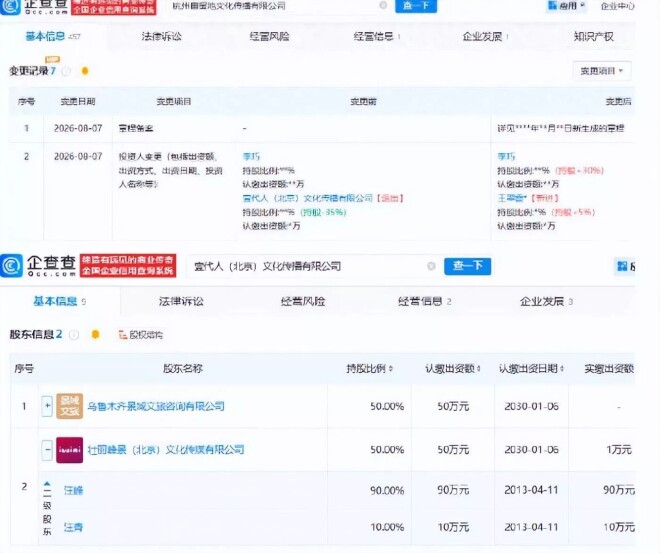Collapse the 壮丽峰景 shareholder row

click(47, 450)
